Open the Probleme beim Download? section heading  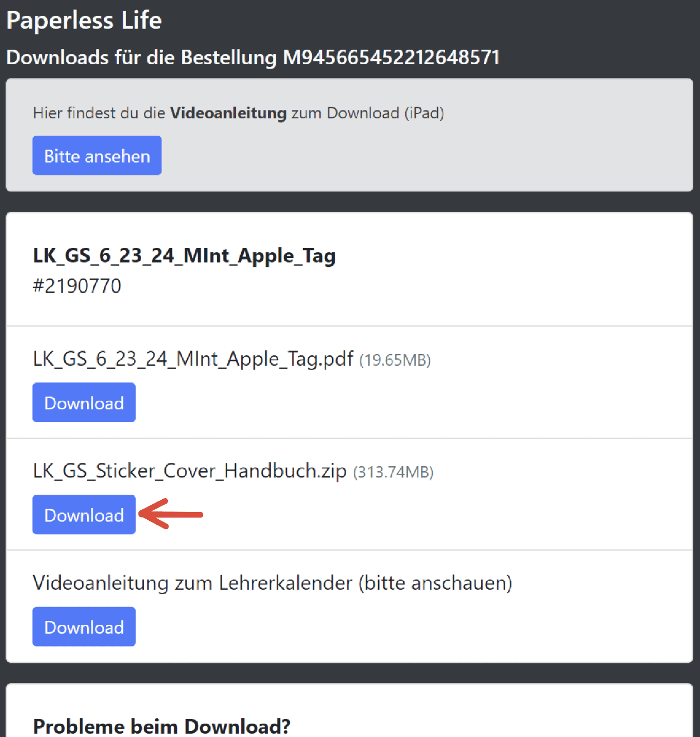(x=162, y=726)
